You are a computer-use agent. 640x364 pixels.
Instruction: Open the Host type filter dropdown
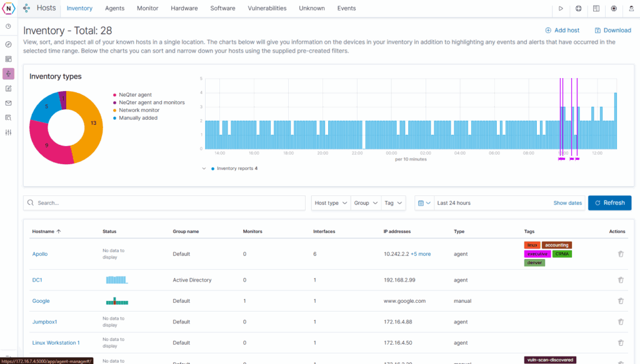pos(330,203)
